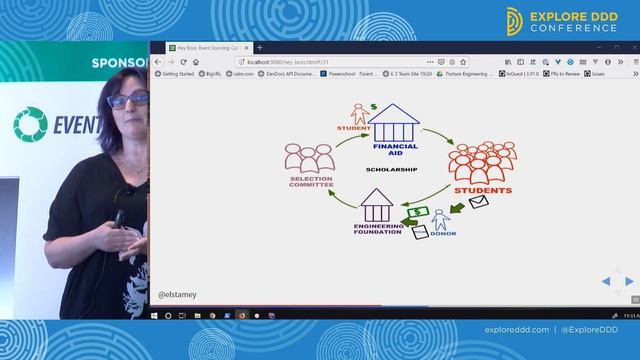Click the FINANCIAL AID label

(x=395, y=149)
